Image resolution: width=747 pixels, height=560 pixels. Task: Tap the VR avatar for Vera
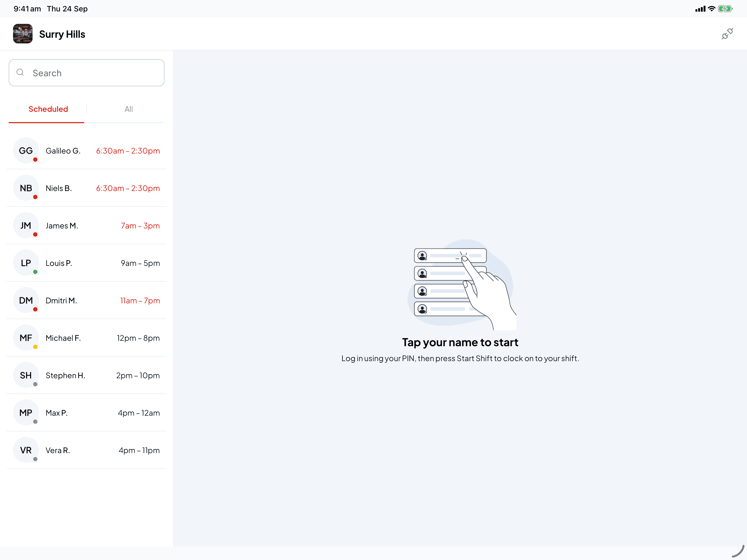[x=26, y=450]
